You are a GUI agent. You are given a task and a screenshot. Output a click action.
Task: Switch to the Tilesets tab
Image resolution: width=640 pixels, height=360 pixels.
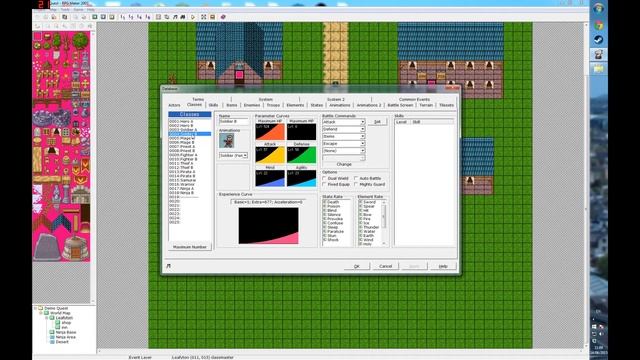point(447,105)
